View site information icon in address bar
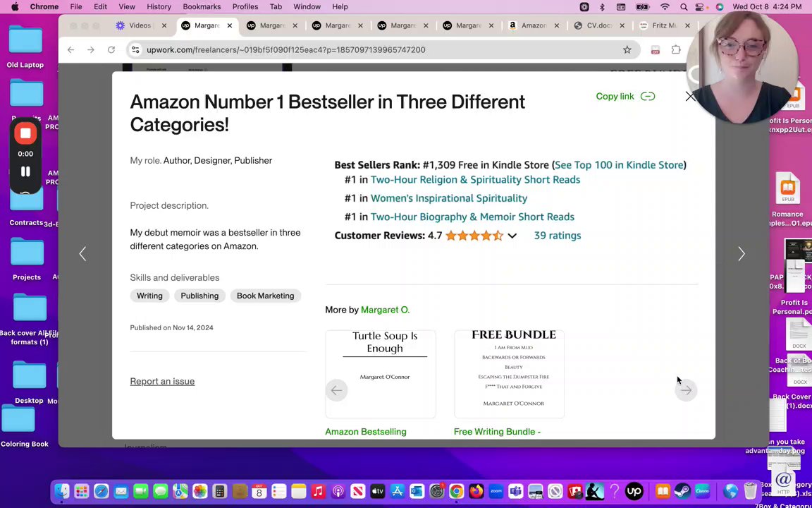Viewport: 812px width, 508px height. pos(135,50)
